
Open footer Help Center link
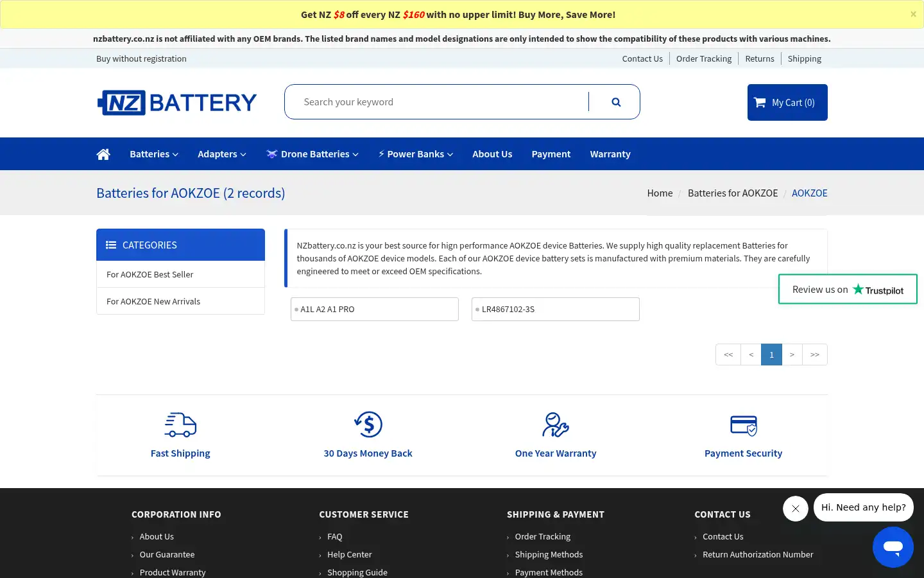pos(350,554)
